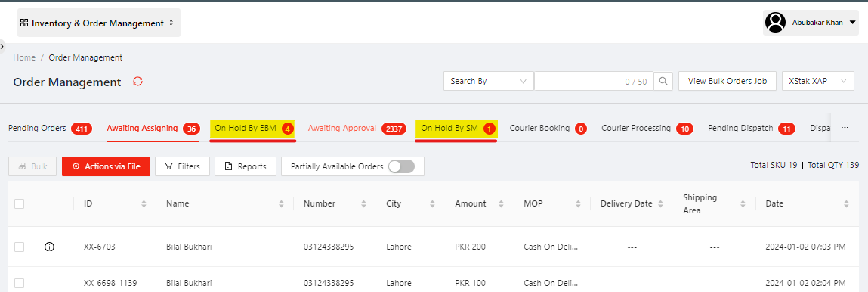Select checkbox for order XX-6703
This screenshot has width=868, height=292.
[x=20, y=247]
